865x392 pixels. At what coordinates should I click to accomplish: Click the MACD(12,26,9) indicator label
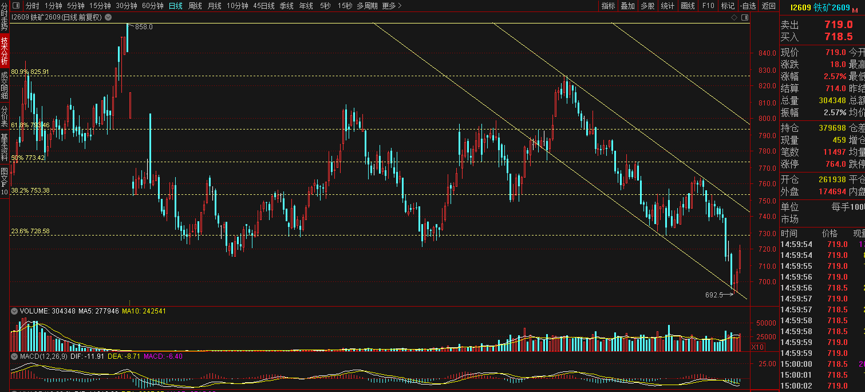43,356
